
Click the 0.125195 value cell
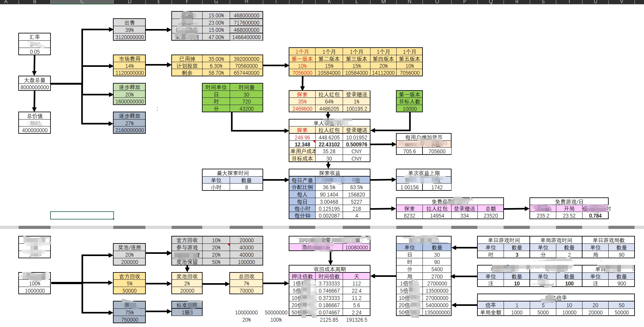tap(329, 209)
